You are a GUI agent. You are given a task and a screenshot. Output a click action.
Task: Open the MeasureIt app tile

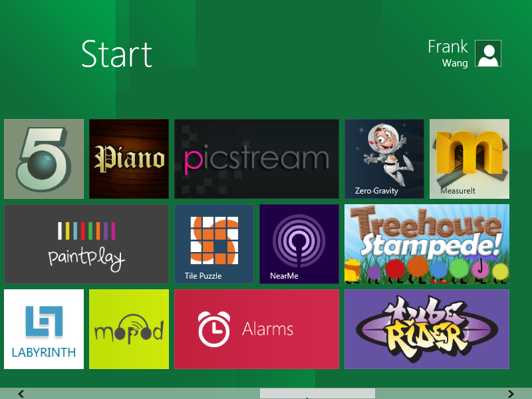tap(469, 159)
